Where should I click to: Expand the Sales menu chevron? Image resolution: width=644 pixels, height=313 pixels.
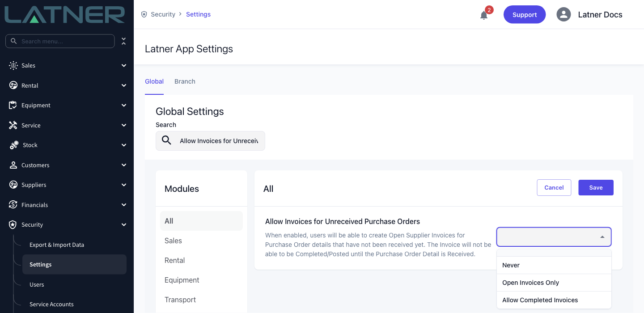pos(124,65)
